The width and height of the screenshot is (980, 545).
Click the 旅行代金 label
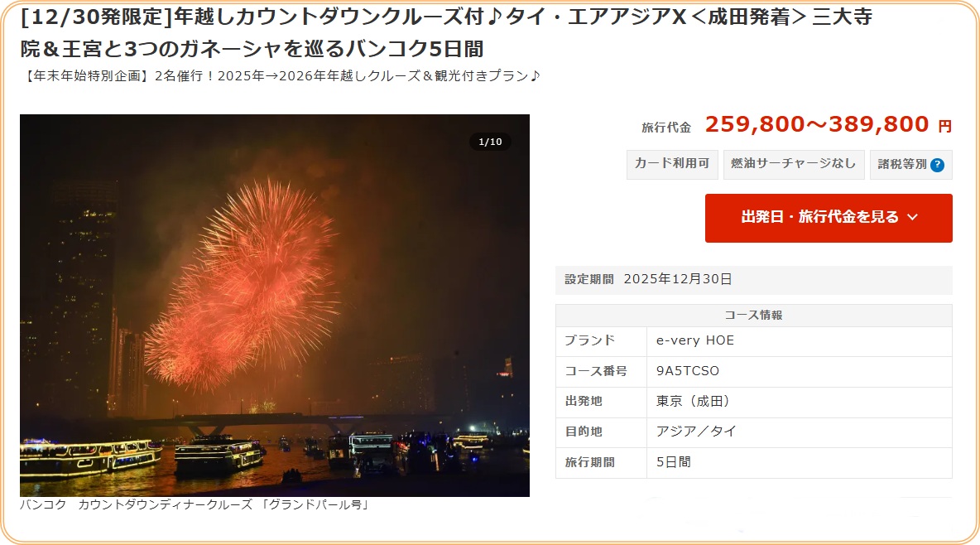[666, 128]
